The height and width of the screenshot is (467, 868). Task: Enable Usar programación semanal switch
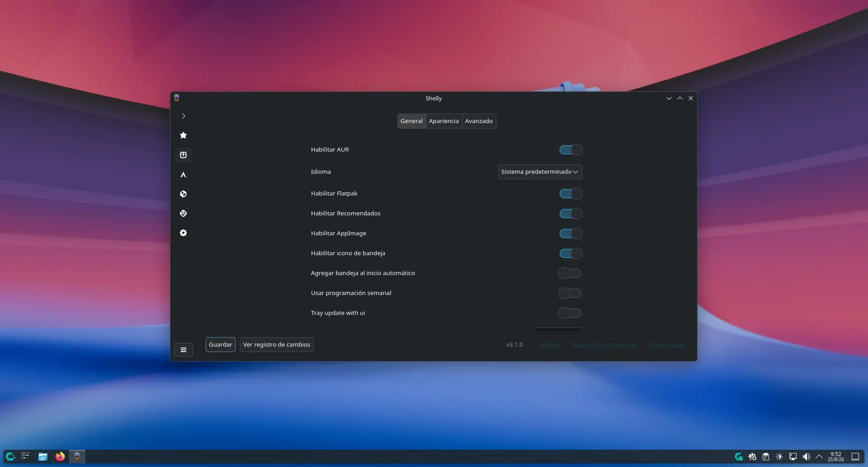[570, 293]
